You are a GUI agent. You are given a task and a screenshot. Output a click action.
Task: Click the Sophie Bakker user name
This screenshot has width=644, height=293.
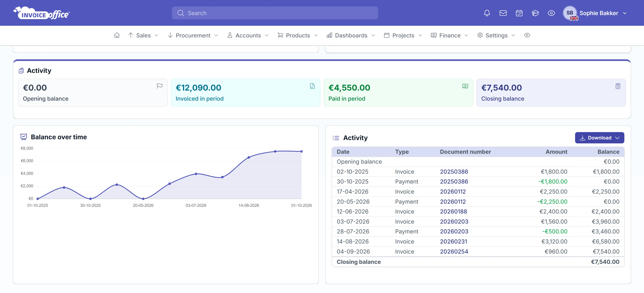click(x=599, y=13)
